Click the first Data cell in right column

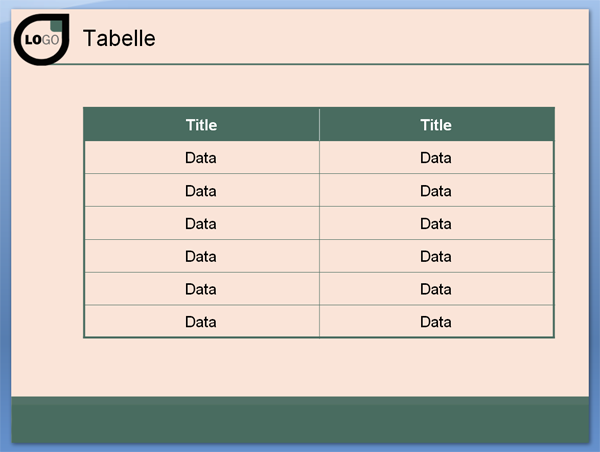pos(437,157)
